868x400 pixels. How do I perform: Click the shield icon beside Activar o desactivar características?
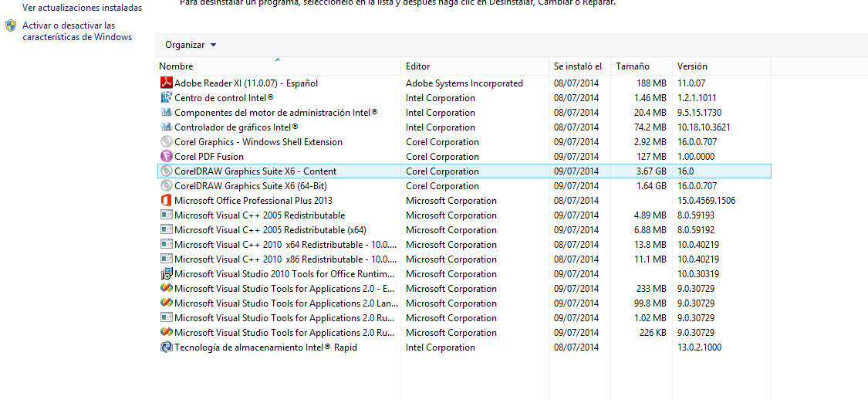pyautogui.click(x=11, y=26)
